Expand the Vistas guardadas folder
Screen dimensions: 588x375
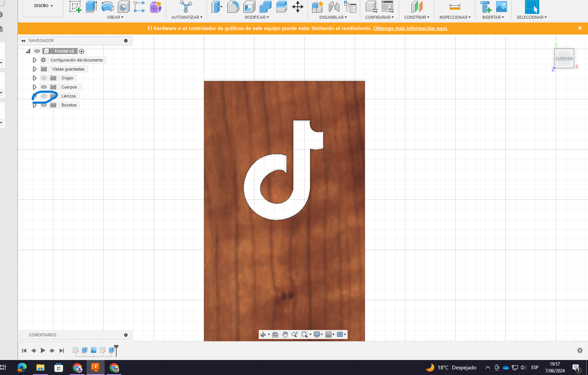pyautogui.click(x=34, y=69)
